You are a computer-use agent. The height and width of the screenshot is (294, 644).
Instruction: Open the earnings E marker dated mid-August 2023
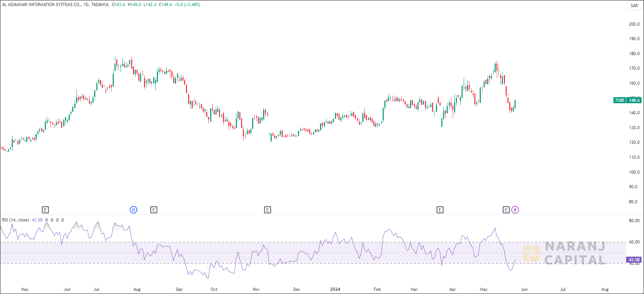click(154, 210)
